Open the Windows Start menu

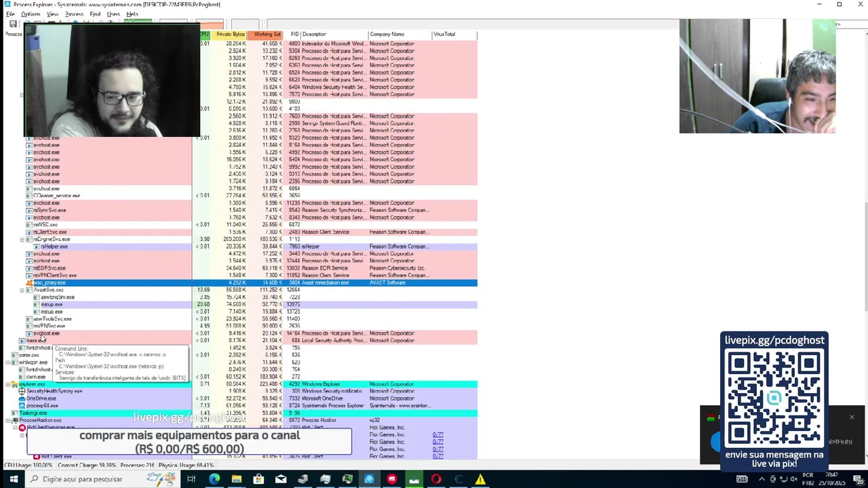coord(13,479)
